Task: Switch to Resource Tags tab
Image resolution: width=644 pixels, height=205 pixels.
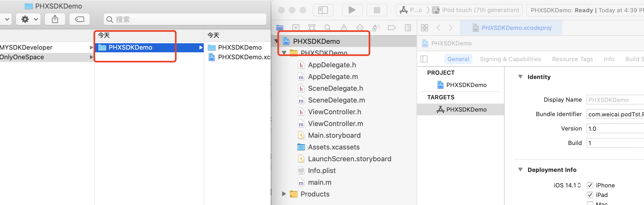Action: point(572,59)
